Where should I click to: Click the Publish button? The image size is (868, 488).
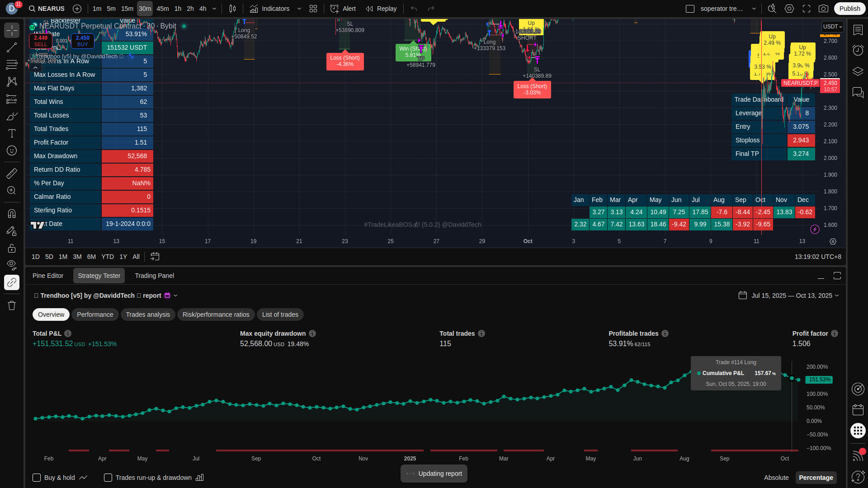[x=849, y=9]
